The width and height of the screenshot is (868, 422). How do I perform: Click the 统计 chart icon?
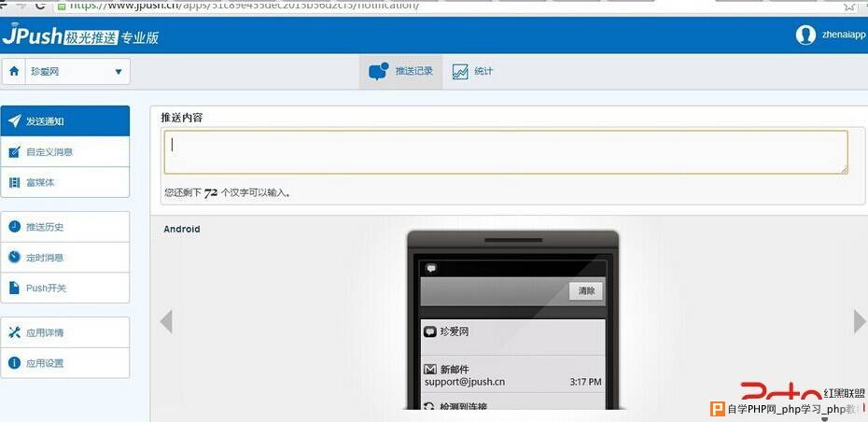click(x=460, y=72)
